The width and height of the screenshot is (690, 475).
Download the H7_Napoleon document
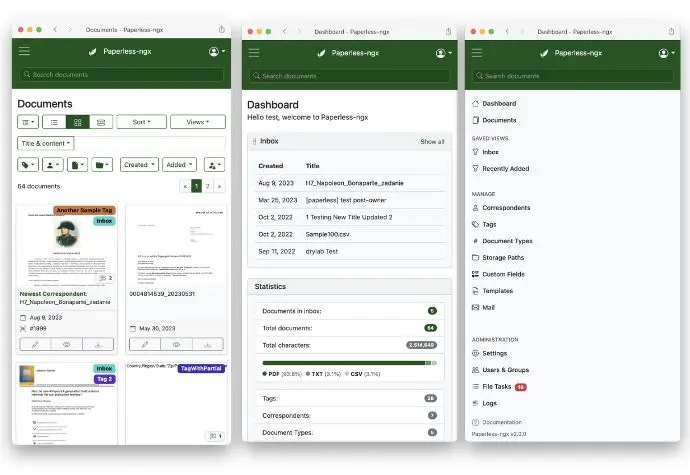[98, 344]
